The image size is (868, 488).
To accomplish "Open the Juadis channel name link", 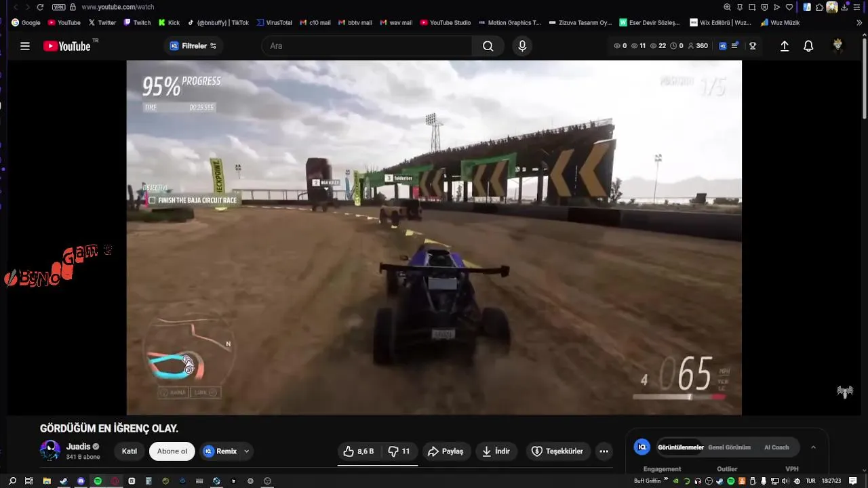I will [78, 447].
